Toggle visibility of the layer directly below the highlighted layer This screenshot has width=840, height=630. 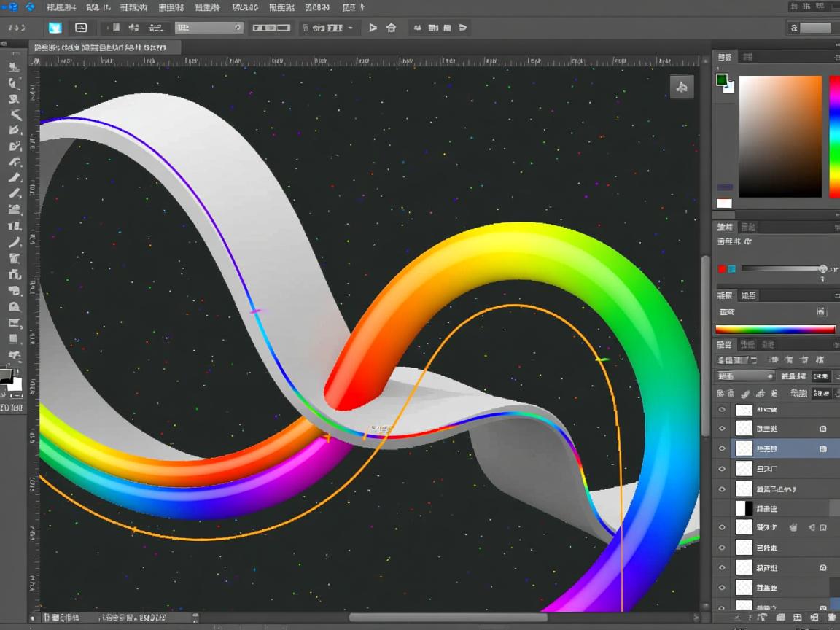coord(722,469)
